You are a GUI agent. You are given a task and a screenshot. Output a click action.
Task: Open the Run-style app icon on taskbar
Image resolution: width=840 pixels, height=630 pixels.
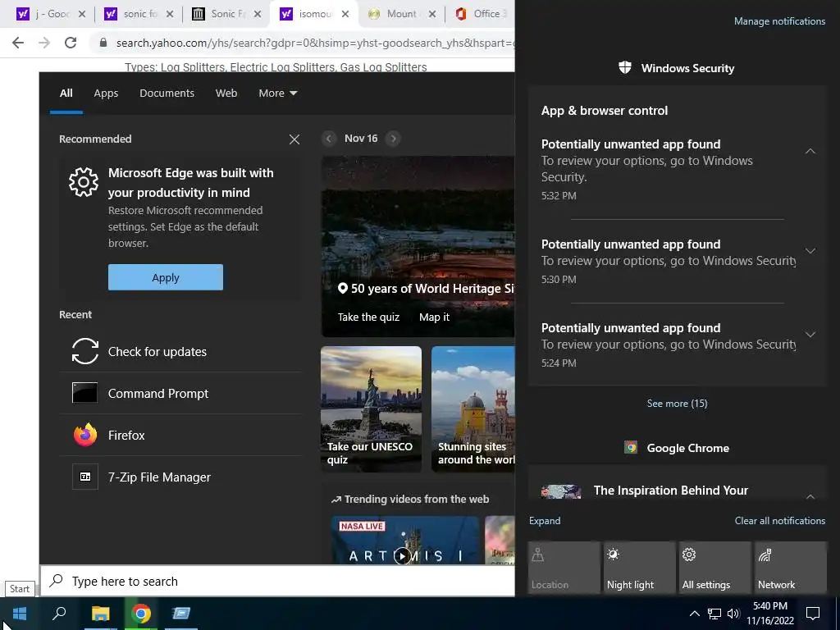point(181,614)
